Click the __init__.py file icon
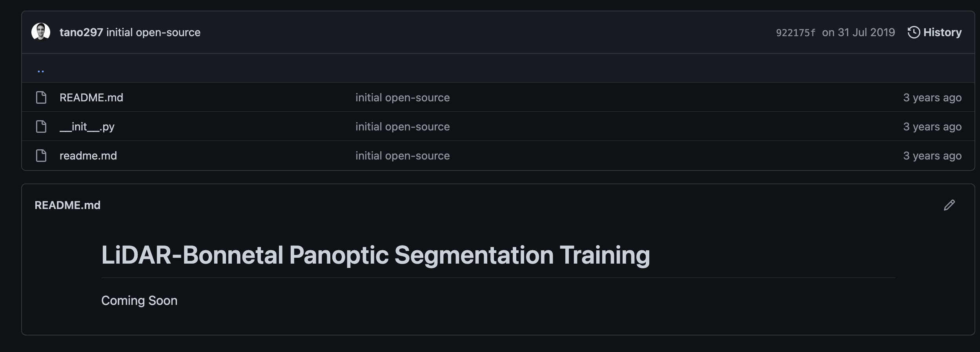 point(41,126)
